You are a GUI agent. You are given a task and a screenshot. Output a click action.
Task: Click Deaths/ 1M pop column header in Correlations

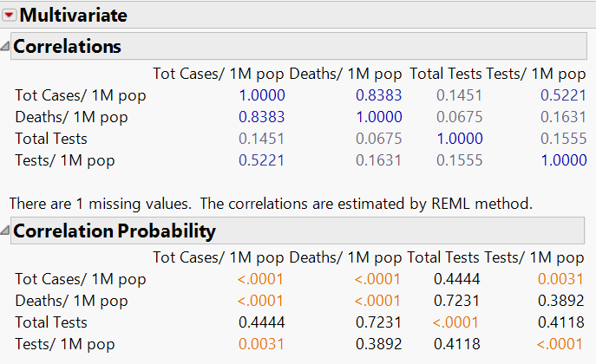point(346,74)
